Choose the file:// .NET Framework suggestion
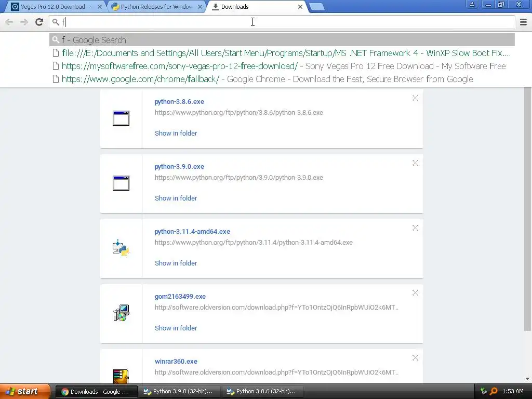This screenshot has height=399, width=532. [x=282, y=54]
